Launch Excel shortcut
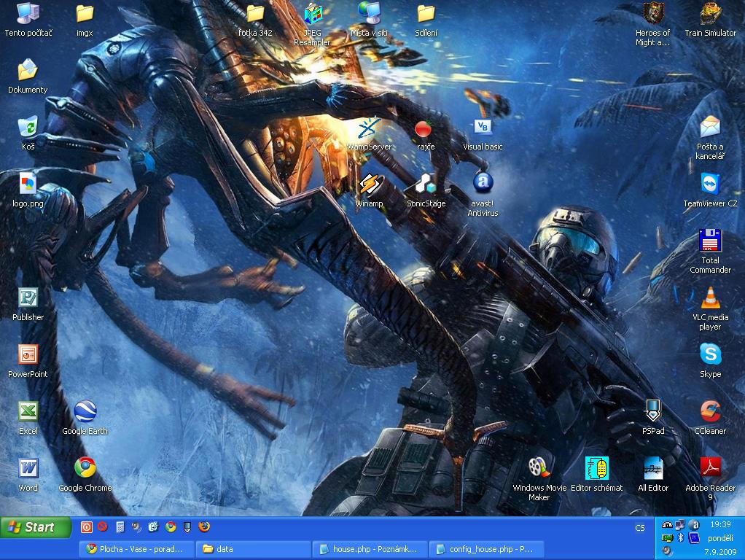 click(28, 419)
